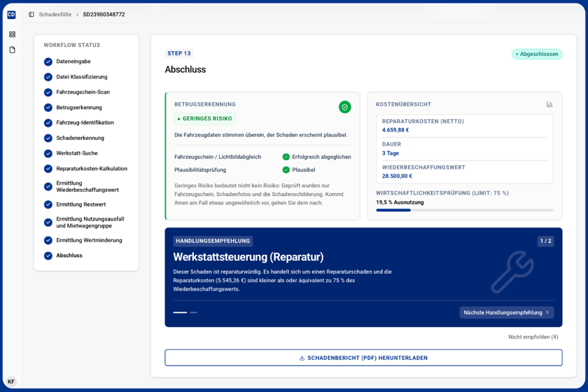The image size is (588, 392).
Task: Click the Wirtschaftlichkeitsprüfung progress bar
Action: (465, 210)
